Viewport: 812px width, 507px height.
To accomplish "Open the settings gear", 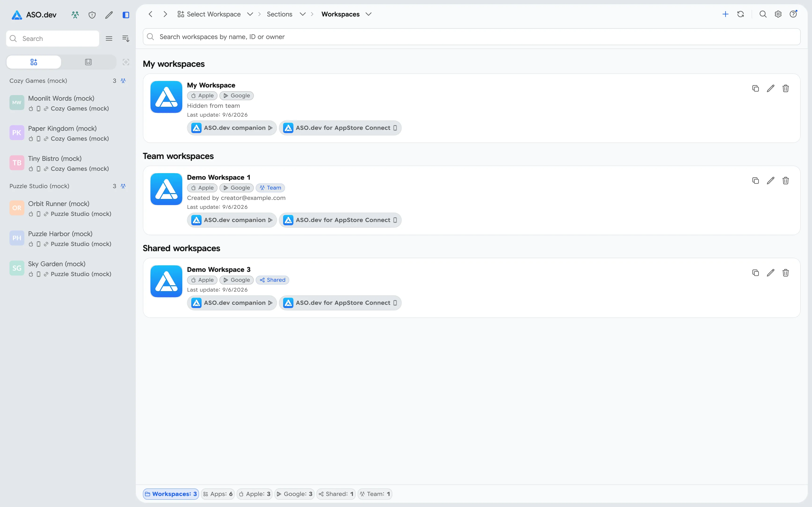I will 778,14.
